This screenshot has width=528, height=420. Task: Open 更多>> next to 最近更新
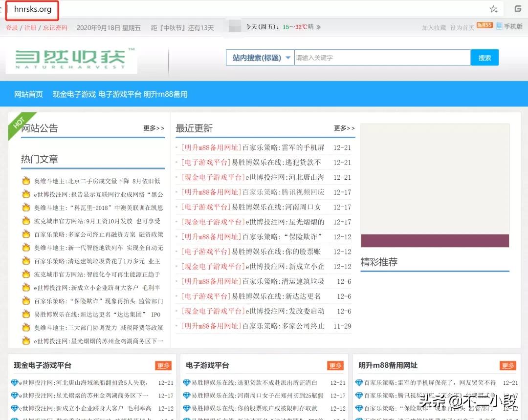tap(344, 128)
